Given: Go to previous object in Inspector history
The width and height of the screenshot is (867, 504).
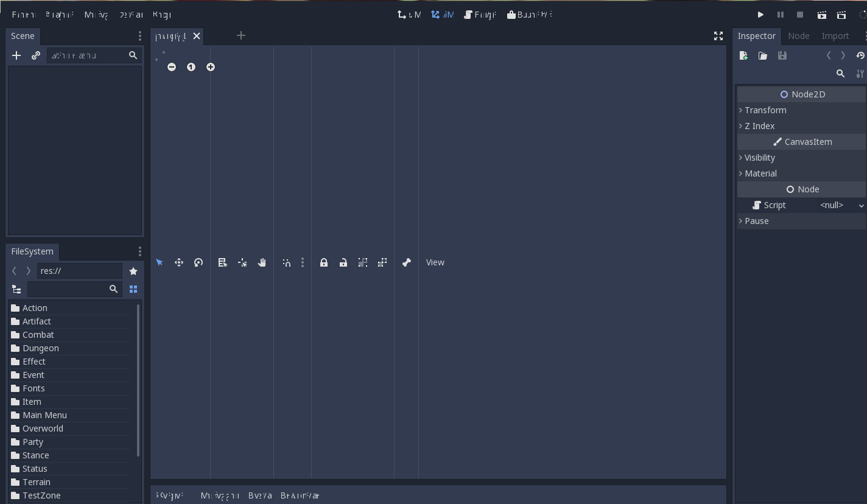Looking at the screenshot, I should point(829,55).
